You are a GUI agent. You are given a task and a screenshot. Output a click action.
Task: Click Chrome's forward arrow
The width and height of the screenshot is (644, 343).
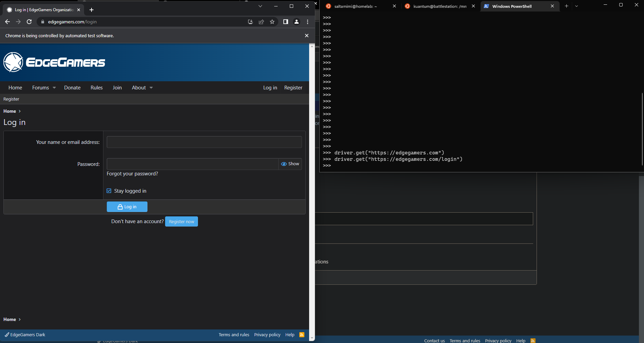point(18,22)
